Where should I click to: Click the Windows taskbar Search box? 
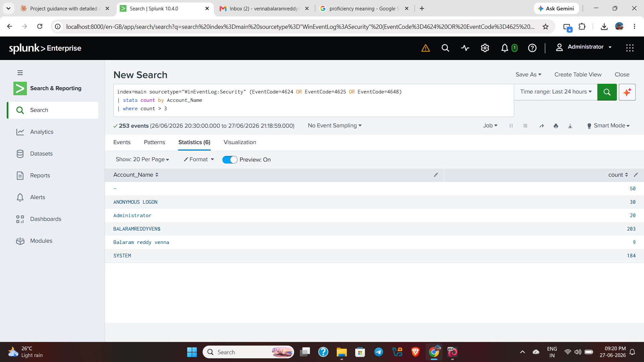pyautogui.click(x=248, y=352)
